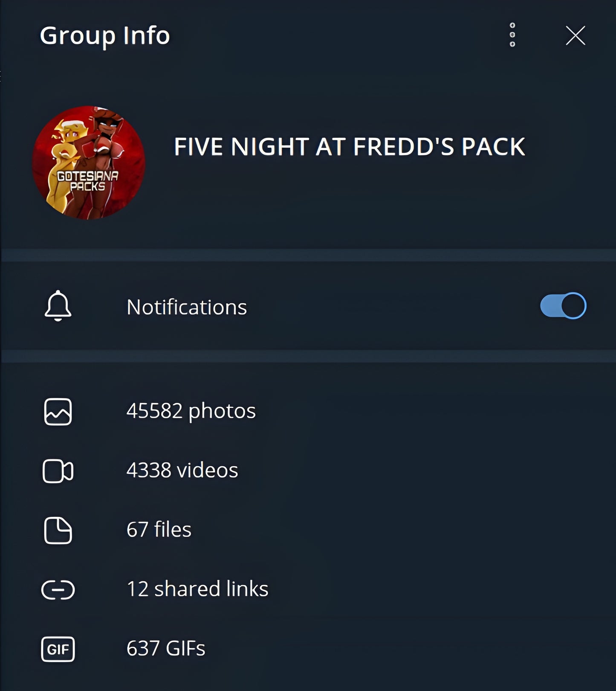Click the files document icon
Viewport: 616px width, 691px height.
tap(58, 530)
